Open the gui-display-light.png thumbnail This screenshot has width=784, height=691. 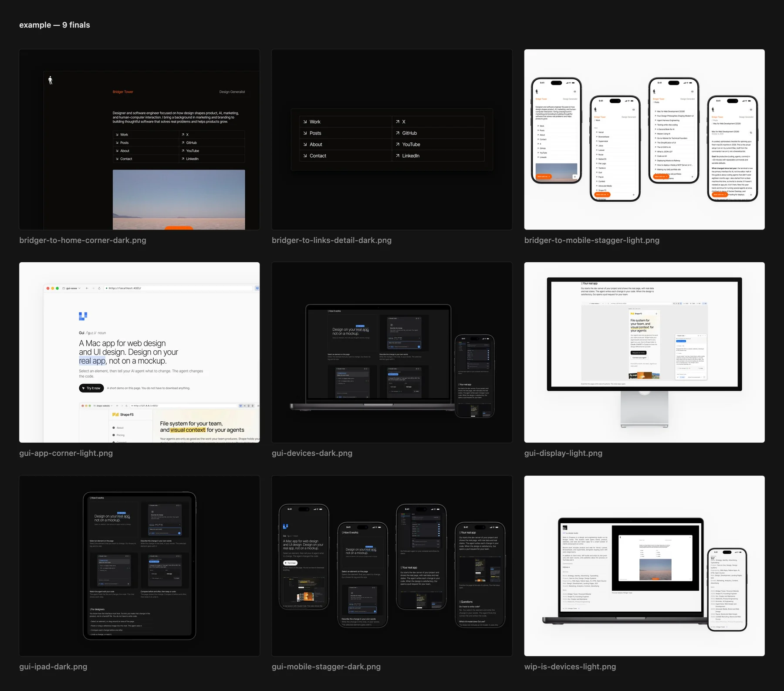coord(644,352)
